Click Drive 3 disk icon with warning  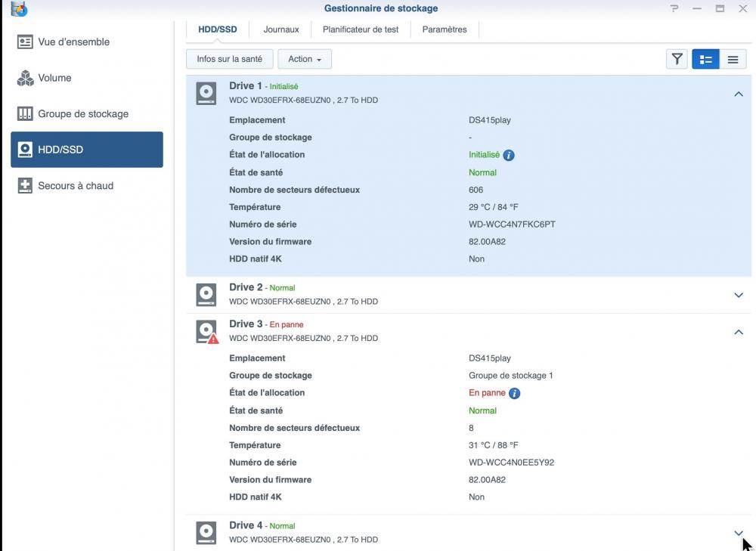coord(206,332)
